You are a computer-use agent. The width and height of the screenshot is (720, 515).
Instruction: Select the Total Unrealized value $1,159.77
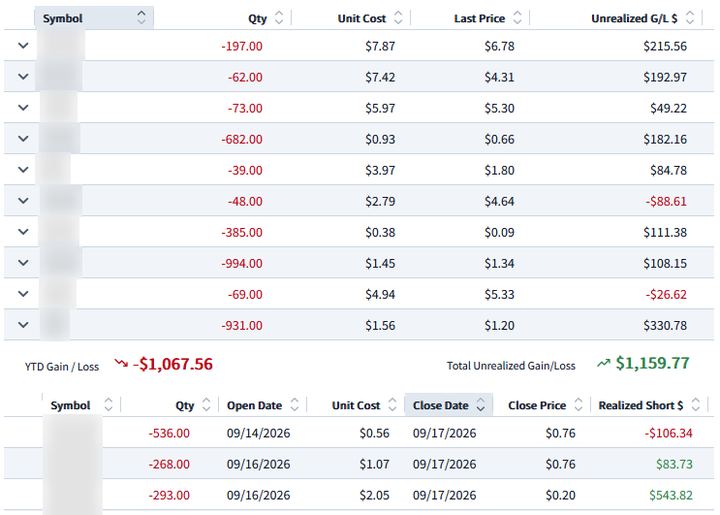[652, 363]
